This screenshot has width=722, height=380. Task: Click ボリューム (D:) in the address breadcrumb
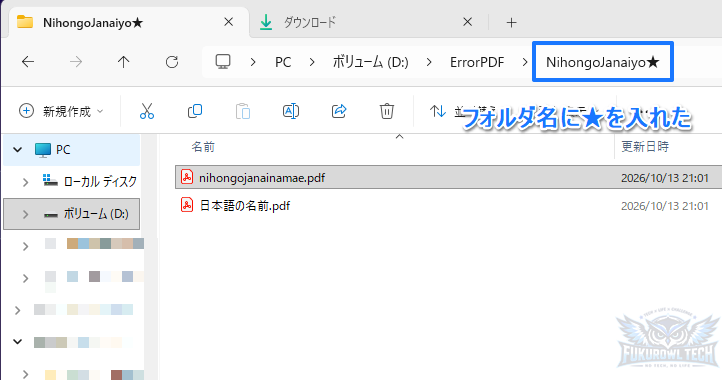click(x=371, y=62)
